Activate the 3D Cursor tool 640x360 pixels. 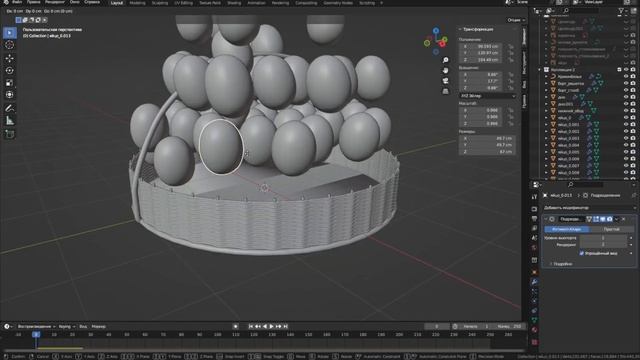pos(10,45)
